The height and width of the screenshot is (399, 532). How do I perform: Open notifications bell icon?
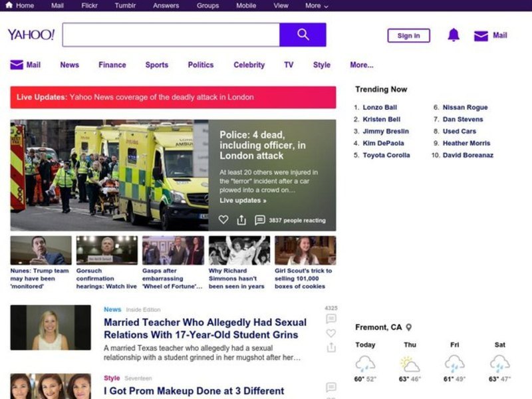pos(454,35)
